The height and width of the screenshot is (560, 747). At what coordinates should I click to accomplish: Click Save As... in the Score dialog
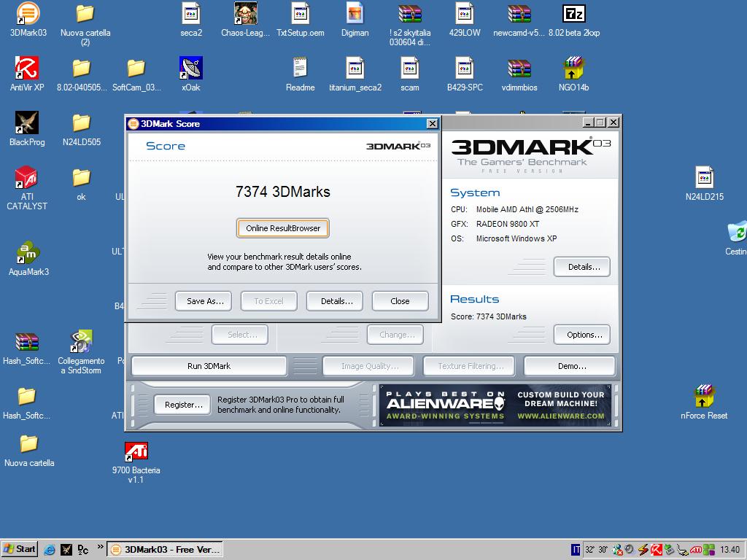[x=204, y=301]
